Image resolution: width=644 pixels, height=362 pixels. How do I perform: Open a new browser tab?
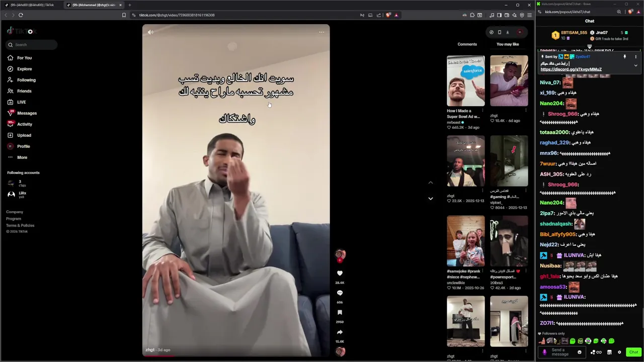(x=130, y=5)
